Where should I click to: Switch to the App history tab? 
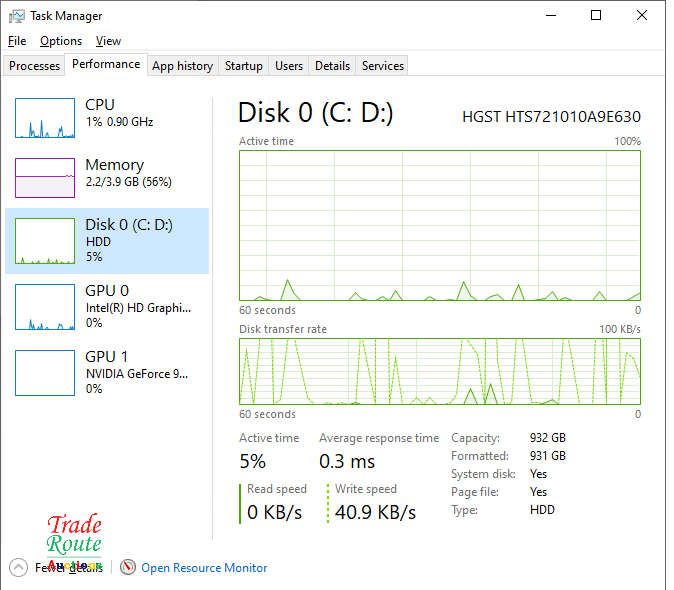click(x=182, y=66)
